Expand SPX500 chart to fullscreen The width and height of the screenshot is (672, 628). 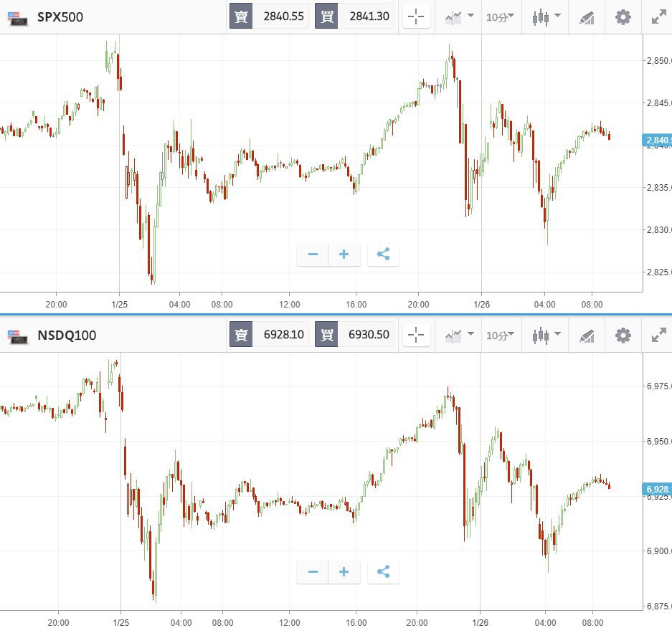[x=658, y=16]
